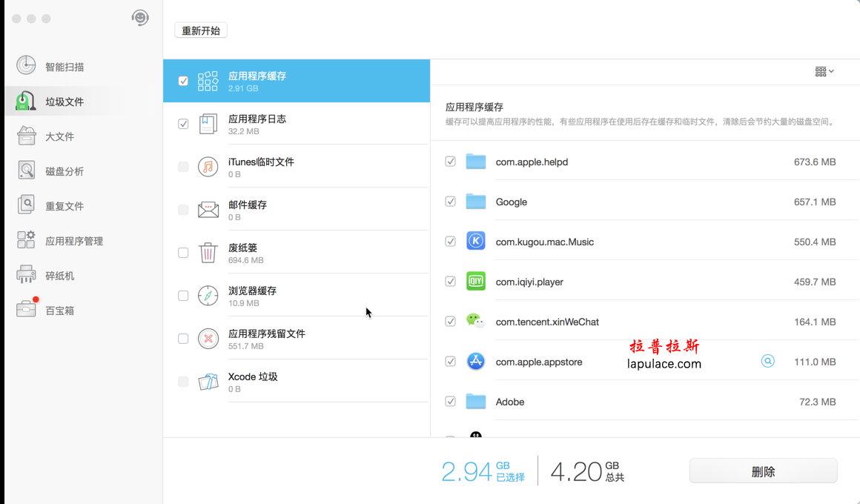
Task: Open 百宝箱 with the red badge
Action: [44, 309]
